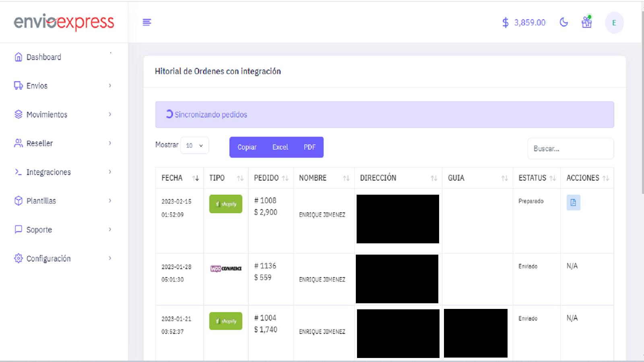Open document action for order 1008
The image size is (644, 362).
(x=573, y=202)
